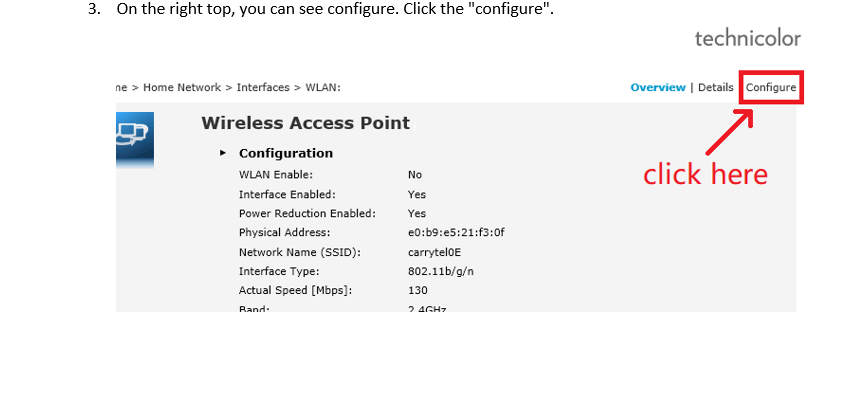Go to Home Network breadcrumb

point(182,87)
